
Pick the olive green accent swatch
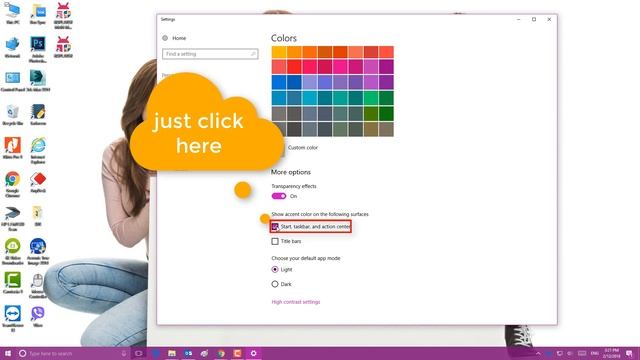click(x=371, y=113)
